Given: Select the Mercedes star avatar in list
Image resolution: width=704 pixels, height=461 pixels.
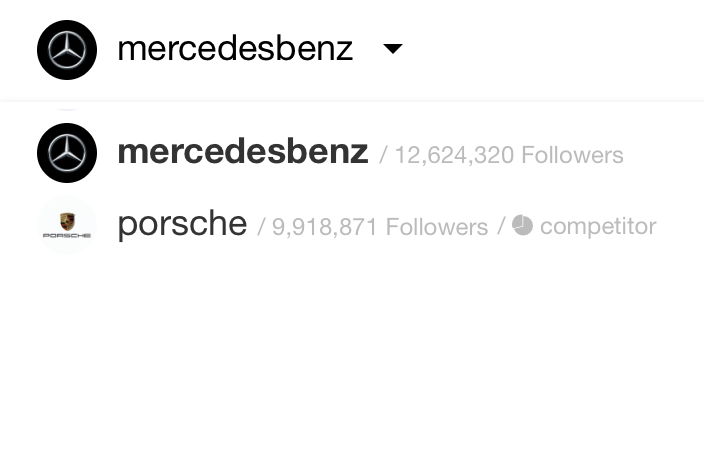Looking at the screenshot, I should click(67, 153).
